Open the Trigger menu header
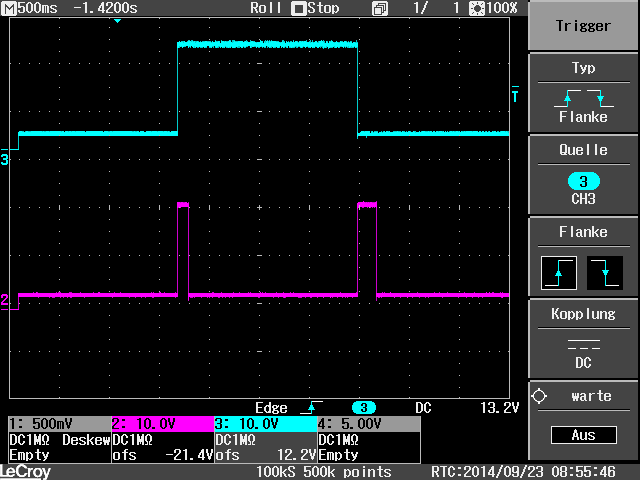 (583, 25)
